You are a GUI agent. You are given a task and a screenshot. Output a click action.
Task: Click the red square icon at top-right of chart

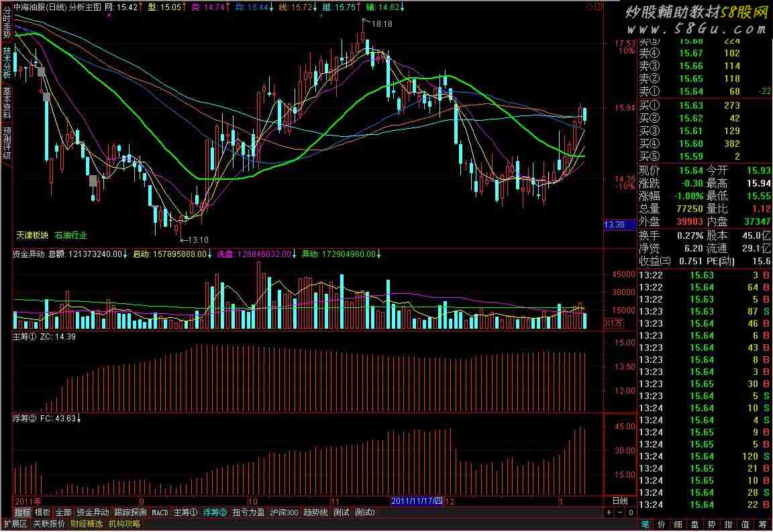(599, 7)
